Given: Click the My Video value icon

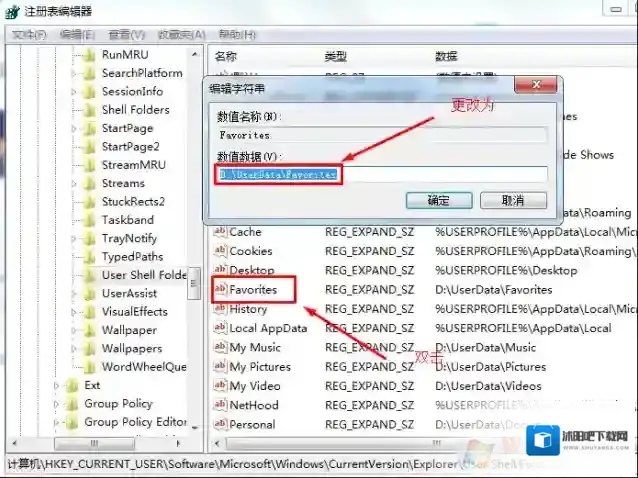Looking at the screenshot, I should pos(220,386).
